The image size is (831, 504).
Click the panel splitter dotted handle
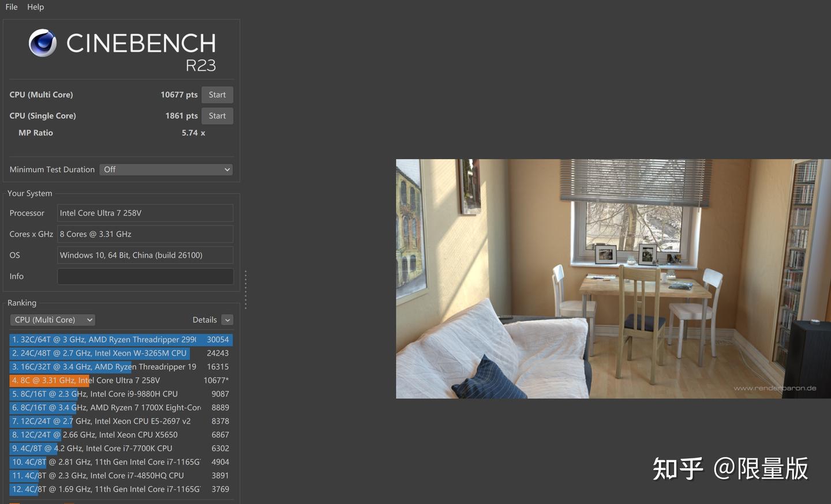coord(245,289)
